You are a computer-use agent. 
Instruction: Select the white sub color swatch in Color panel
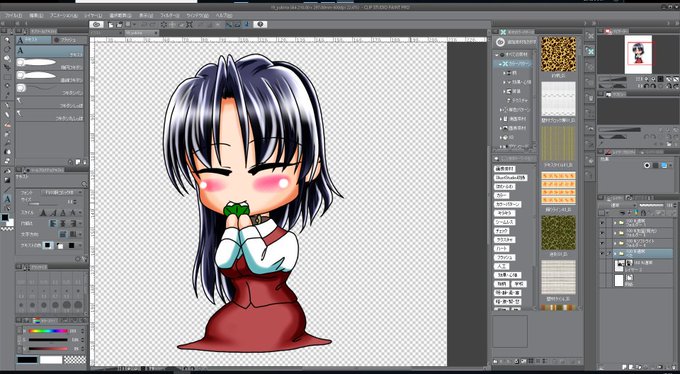(x=51, y=360)
